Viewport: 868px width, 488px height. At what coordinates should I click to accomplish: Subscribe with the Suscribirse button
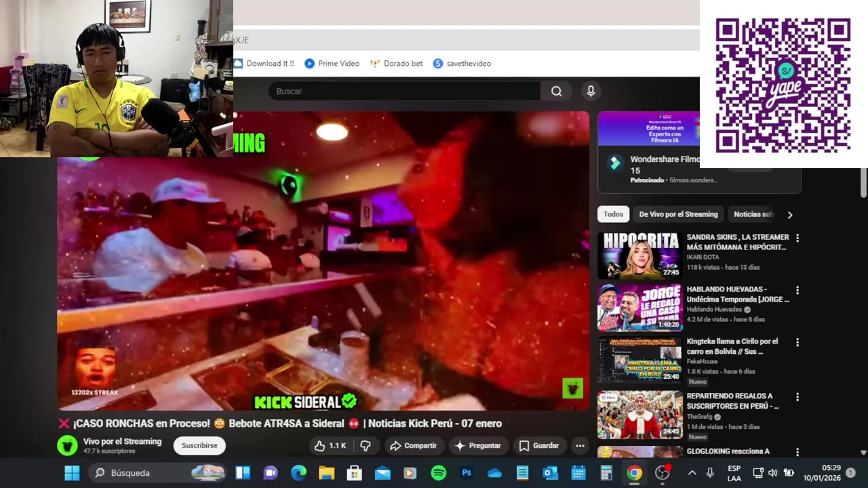click(x=199, y=445)
